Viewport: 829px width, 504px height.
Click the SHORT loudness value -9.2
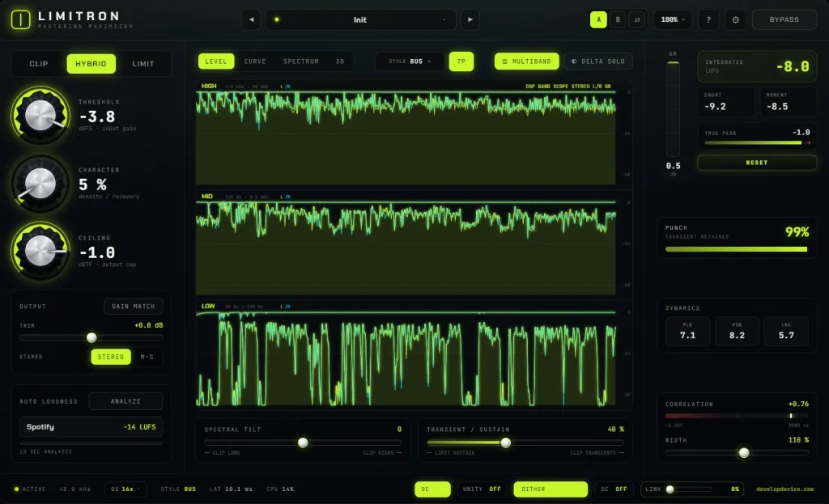(715, 106)
